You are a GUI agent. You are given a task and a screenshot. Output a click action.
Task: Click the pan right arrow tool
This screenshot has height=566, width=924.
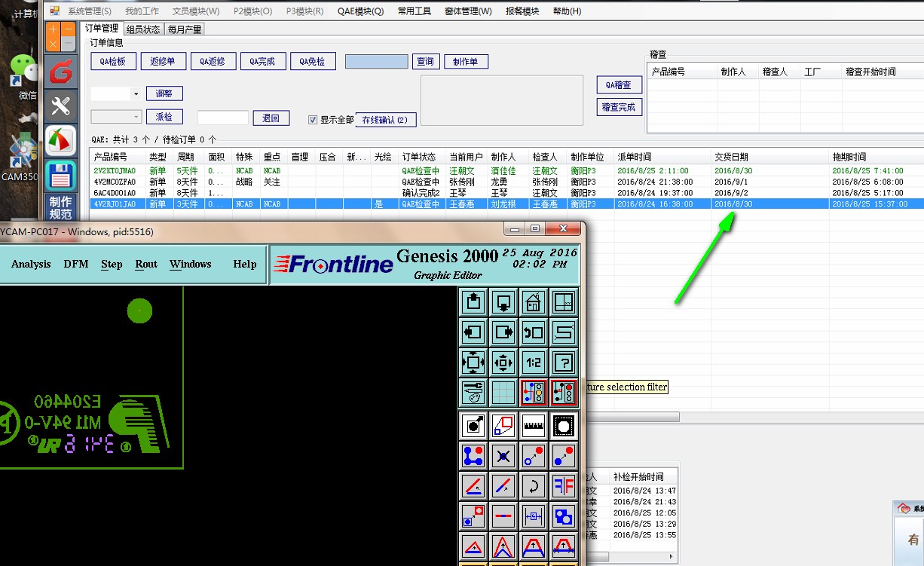coord(503,332)
